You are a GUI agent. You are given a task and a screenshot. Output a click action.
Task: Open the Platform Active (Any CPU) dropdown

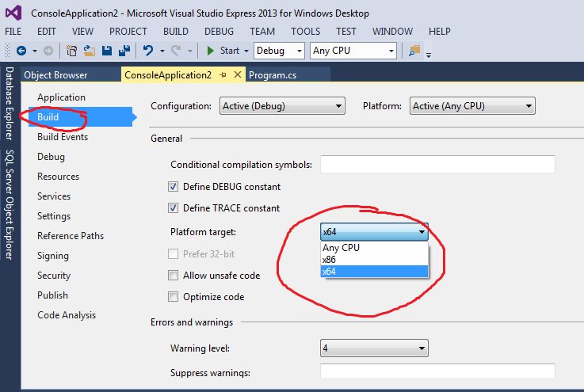(x=472, y=106)
